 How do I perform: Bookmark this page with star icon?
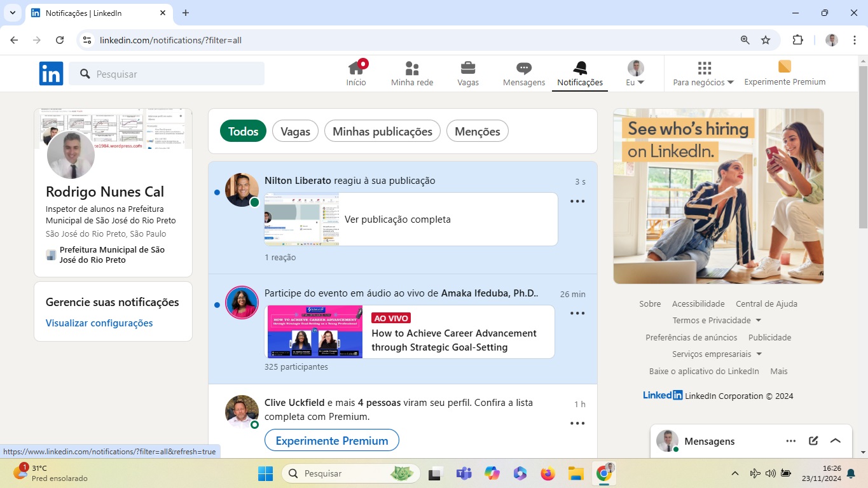click(x=766, y=40)
